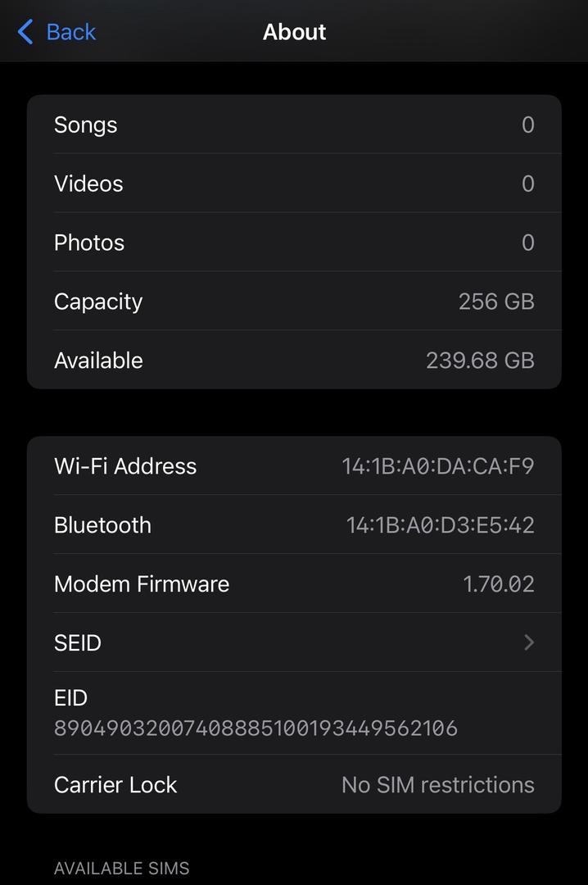Open the SEID row
The width and height of the screenshot is (588, 885).
294,642
